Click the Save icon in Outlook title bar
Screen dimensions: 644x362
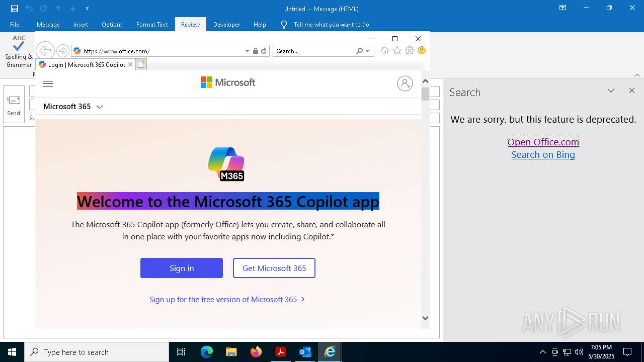[x=15, y=9]
